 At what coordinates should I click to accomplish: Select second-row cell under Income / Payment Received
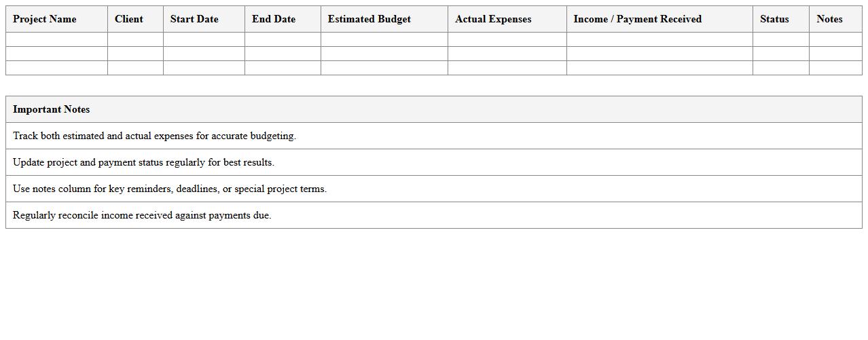[x=659, y=54]
